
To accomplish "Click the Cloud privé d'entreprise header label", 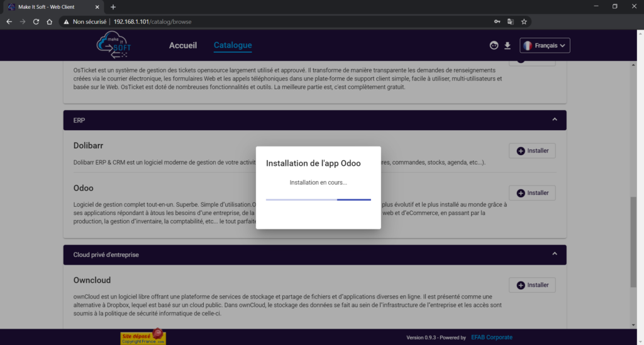I will click(106, 255).
